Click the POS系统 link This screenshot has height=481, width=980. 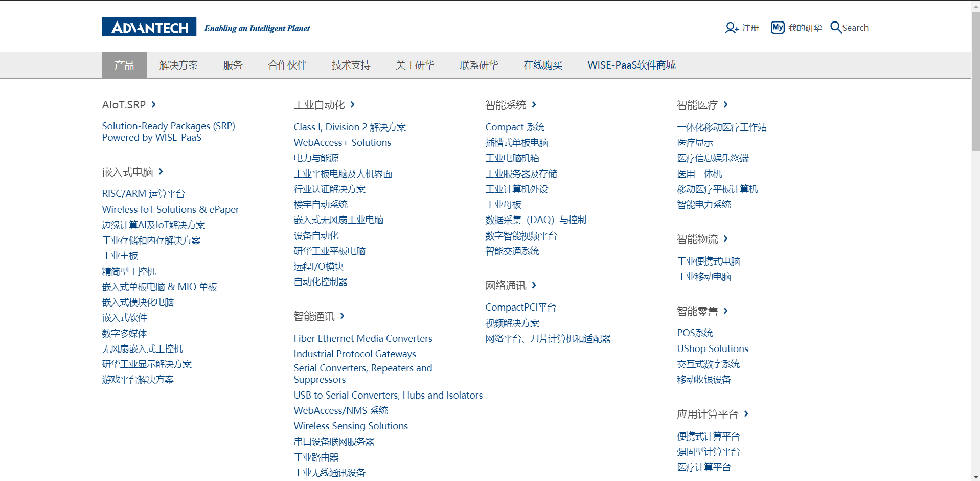click(695, 333)
